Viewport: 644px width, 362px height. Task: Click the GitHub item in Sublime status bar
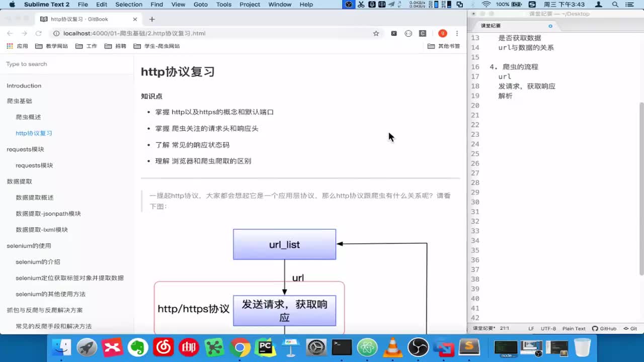pyautogui.click(x=604, y=328)
